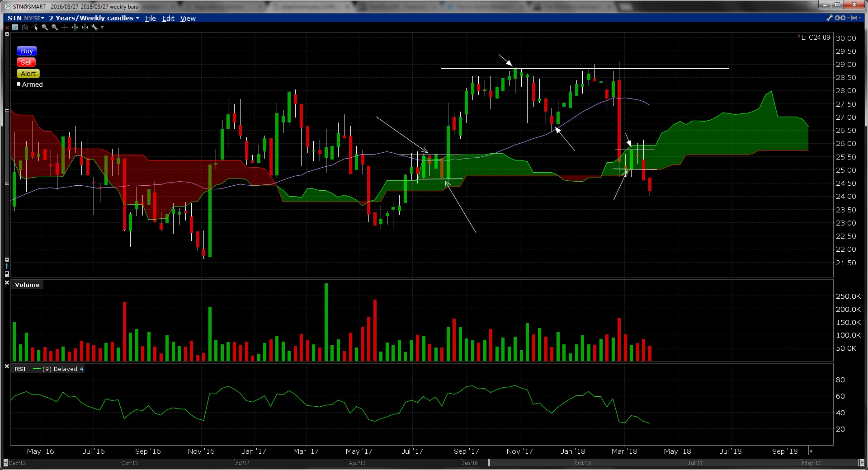Open the Edit menu

click(168, 19)
